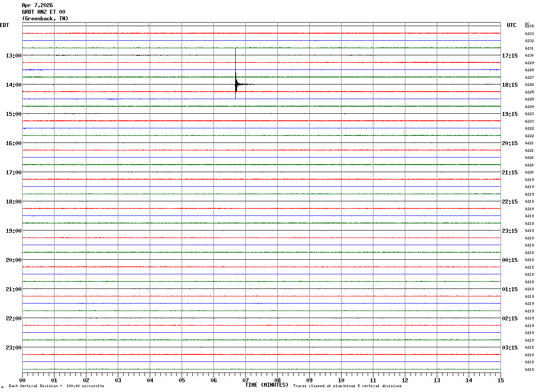536x392 pixels.
Task: Click the EDT timezone header
Action: pyautogui.click(x=4, y=25)
